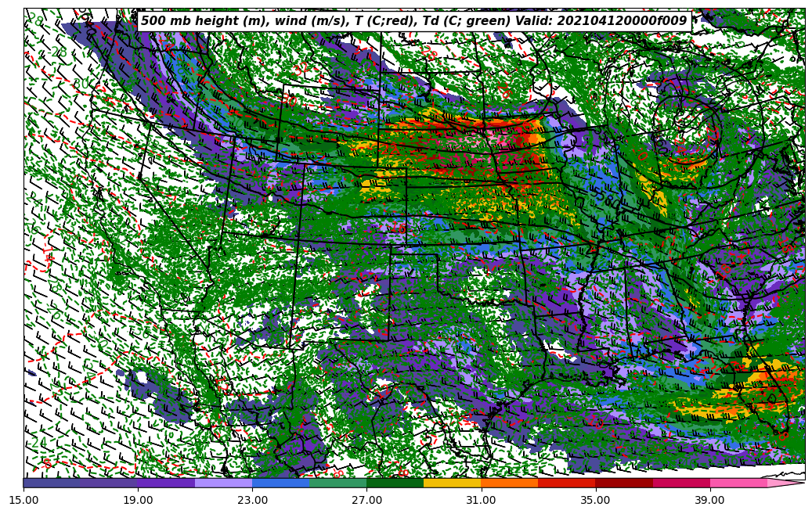Pick the light lavender colorbar segment before 23.00
The width and height of the screenshot is (812, 514).
coord(223,483)
